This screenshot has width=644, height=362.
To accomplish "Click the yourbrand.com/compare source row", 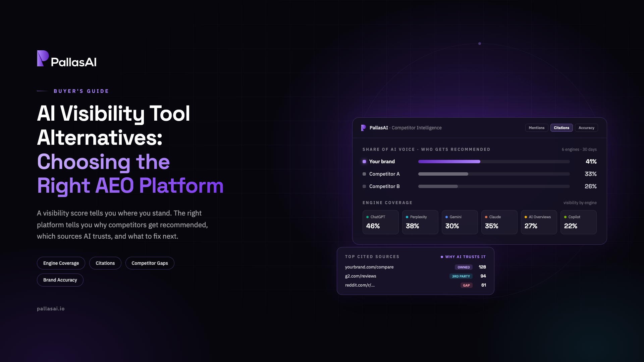I will point(416,267).
